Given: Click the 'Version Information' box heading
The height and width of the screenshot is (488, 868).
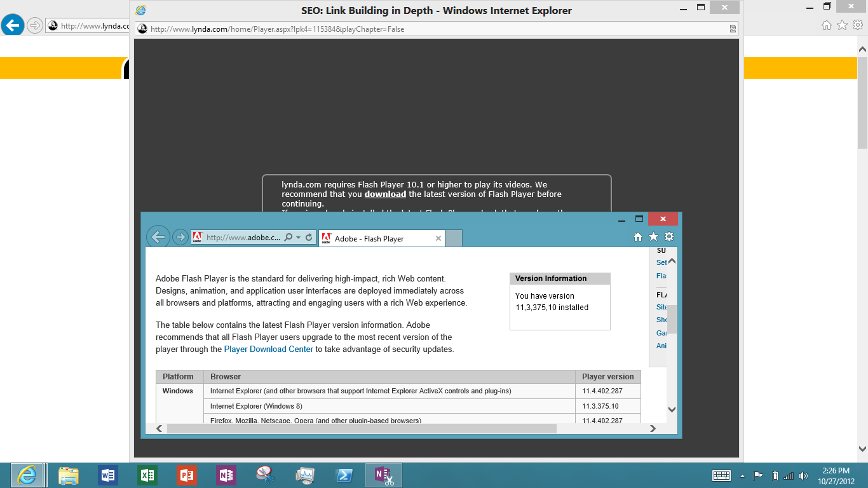Looking at the screenshot, I should point(560,278).
